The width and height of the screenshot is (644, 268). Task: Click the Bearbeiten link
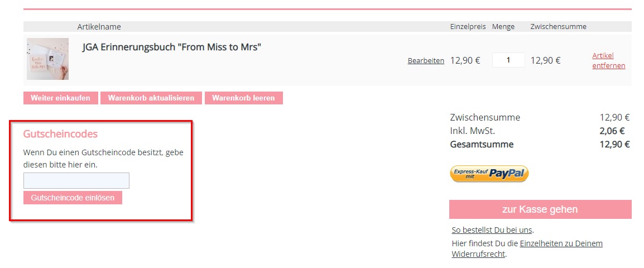[426, 60]
